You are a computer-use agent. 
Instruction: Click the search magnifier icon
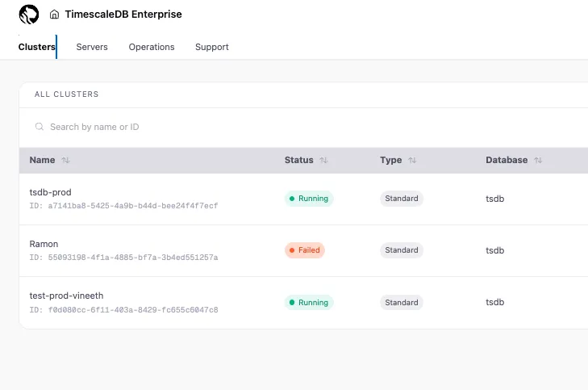pyautogui.click(x=40, y=127)
